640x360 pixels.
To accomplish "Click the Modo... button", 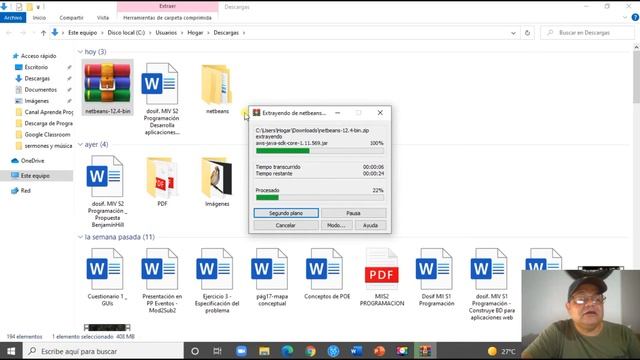I will pyautogui.click(x=336, y=225).
